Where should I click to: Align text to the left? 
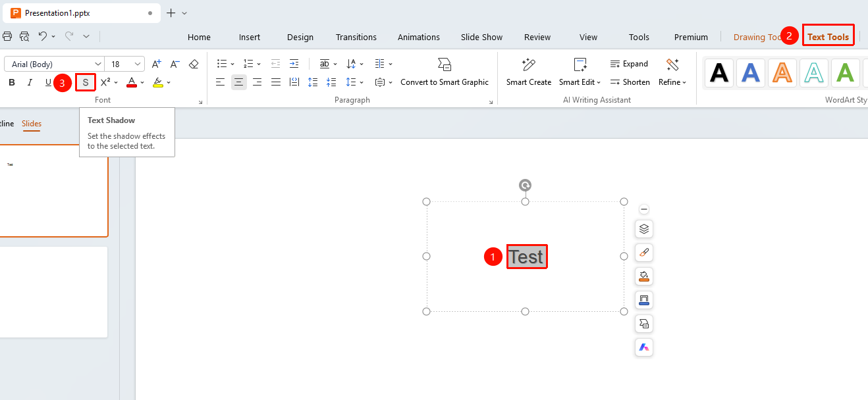(x=221, y=82)
